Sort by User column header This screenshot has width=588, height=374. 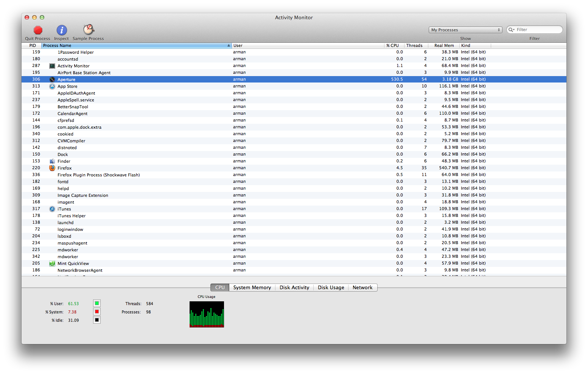[308, 45]
